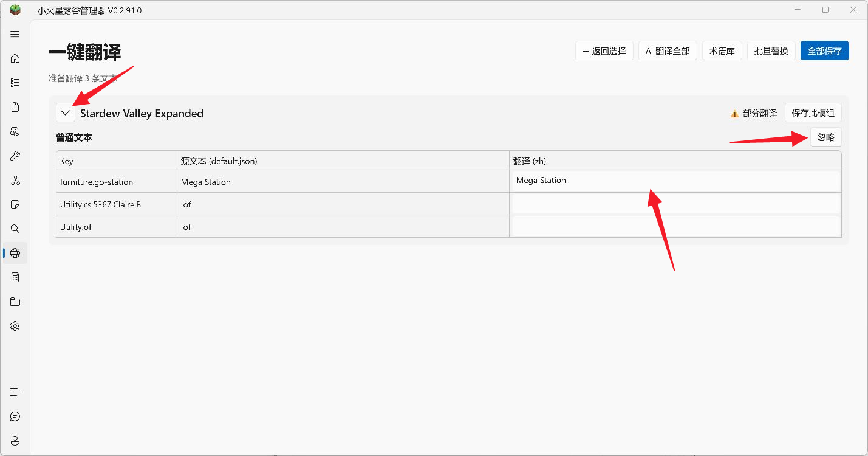Click the 源文本 (default.json) column header
Viewport: 868px width, 456px height.
(x=343, y=161)
